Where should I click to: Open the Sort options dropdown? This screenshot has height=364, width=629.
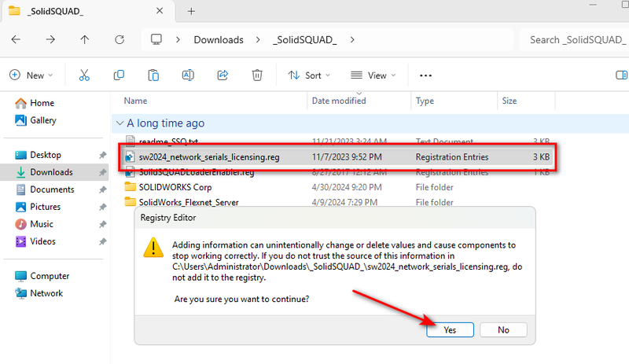[309, 75]
